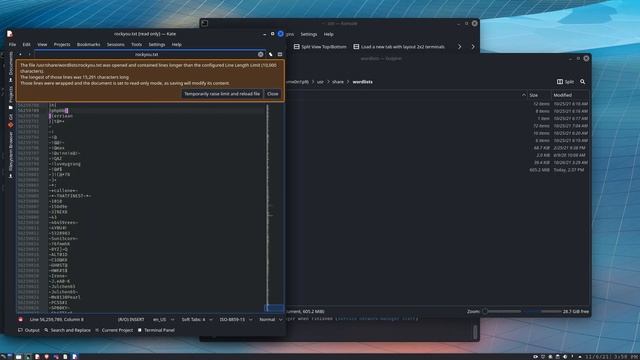Click the sort direction arrow beside Size column
640x360 pixels.
pos(524,95)
